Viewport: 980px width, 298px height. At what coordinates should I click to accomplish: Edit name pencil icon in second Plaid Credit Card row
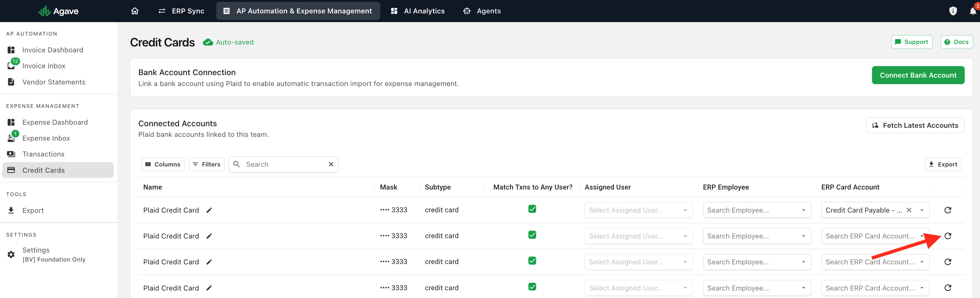click(x=209, y=236)
